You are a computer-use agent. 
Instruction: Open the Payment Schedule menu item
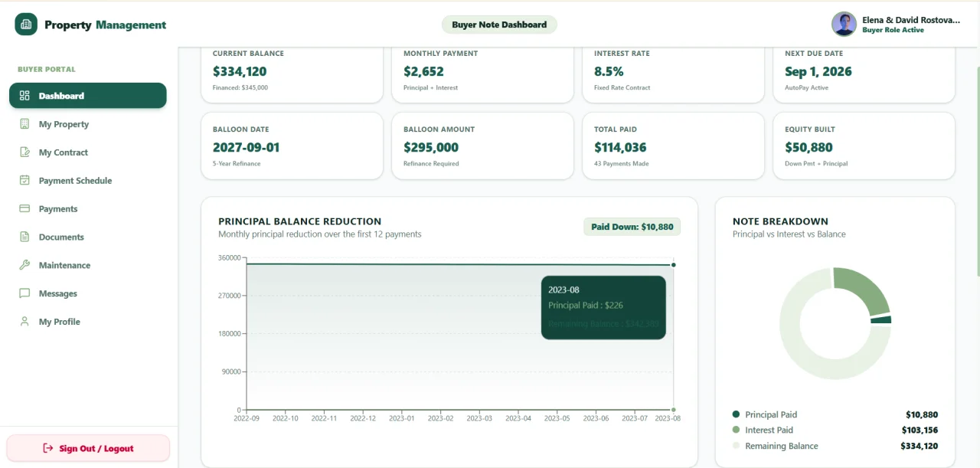(88, 181)
